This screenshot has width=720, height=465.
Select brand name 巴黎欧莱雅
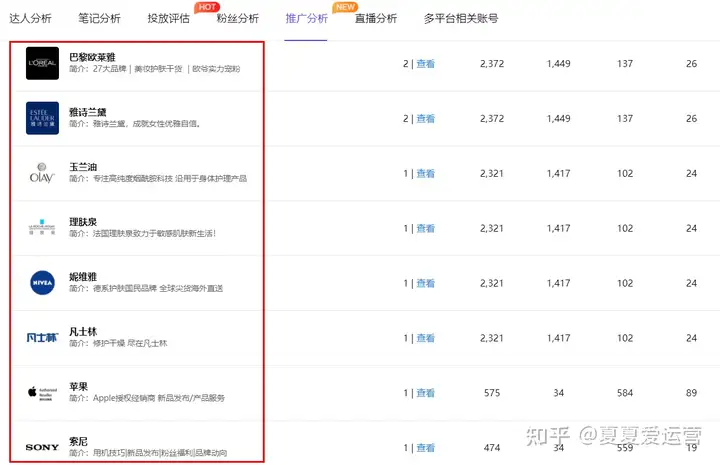[92, 57]
